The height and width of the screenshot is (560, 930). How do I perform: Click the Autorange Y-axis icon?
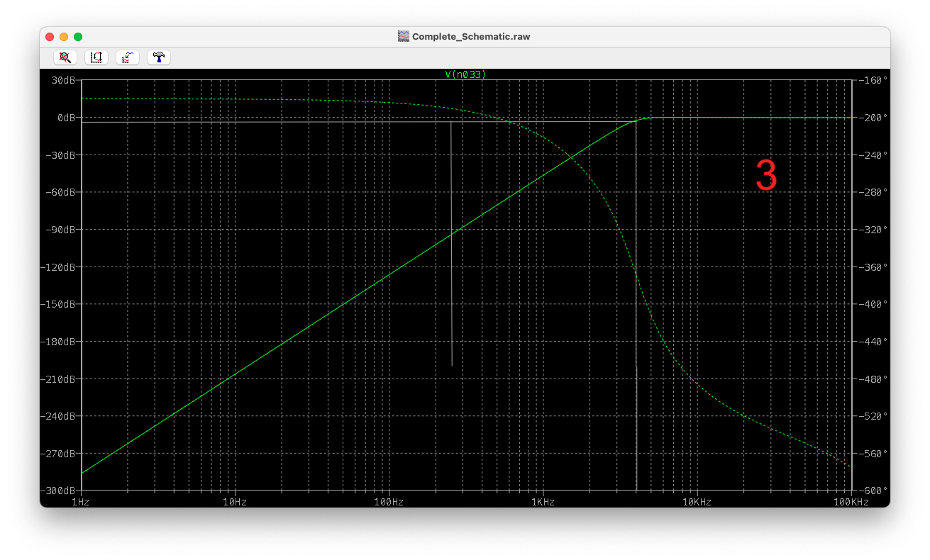click(x=96, y=57)
